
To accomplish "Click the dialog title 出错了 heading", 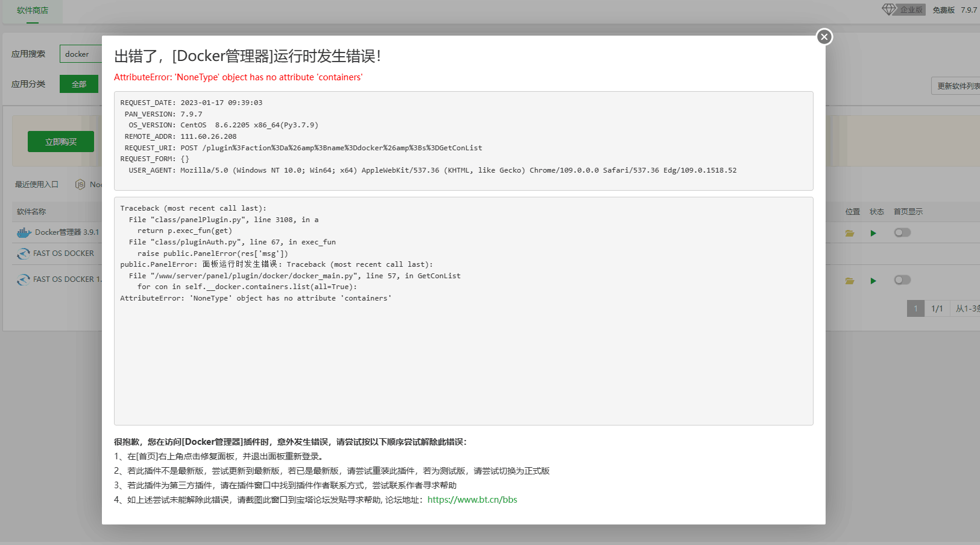I will [247, 56].
